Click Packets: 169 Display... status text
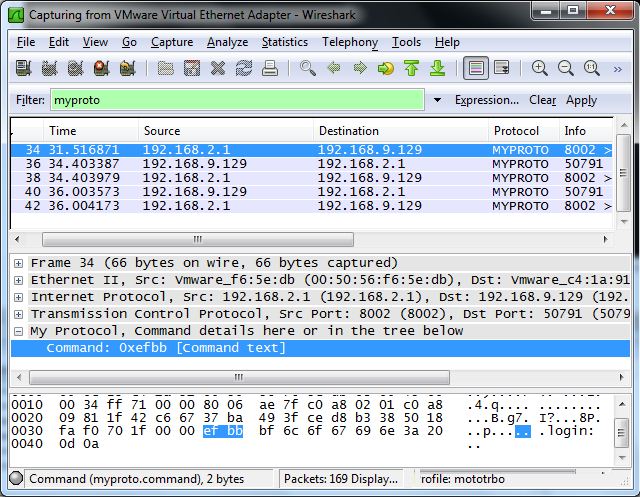 coord(341,479)
